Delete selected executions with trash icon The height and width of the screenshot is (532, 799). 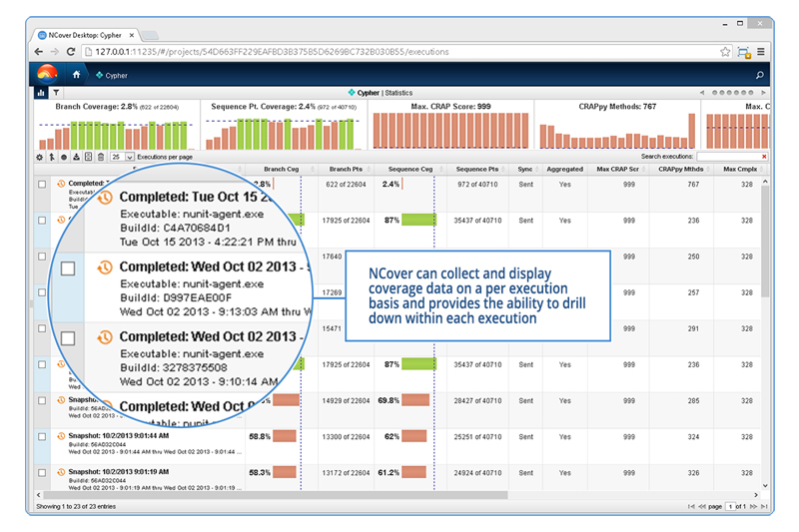(x=101, y=157)
